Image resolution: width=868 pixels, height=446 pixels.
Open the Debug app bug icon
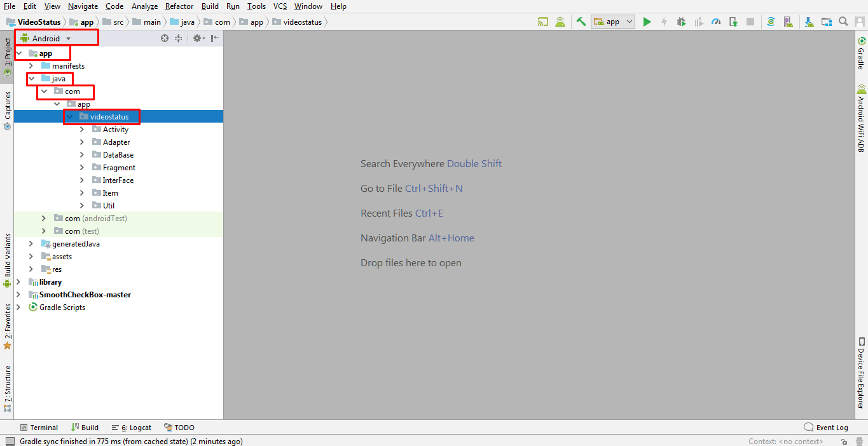(680, 22)
